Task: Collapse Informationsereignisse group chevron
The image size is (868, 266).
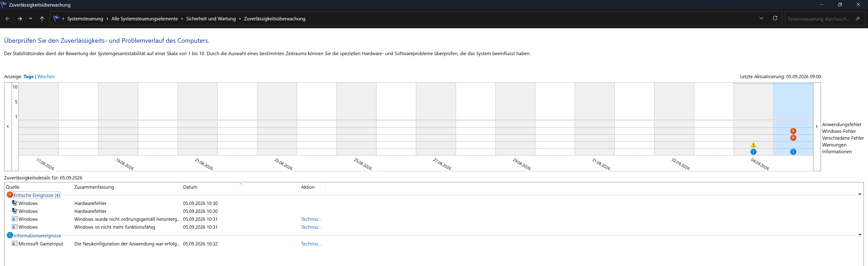Action: pyautogui.click(x=860, y=235)
